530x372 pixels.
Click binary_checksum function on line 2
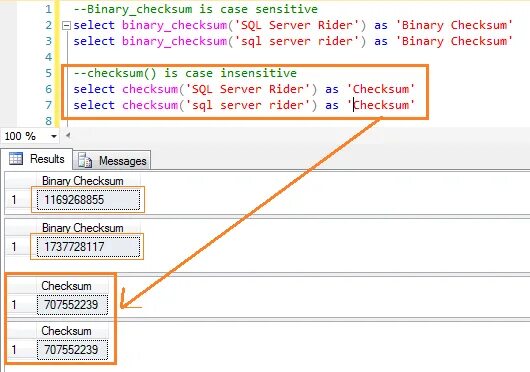(174, 25)
